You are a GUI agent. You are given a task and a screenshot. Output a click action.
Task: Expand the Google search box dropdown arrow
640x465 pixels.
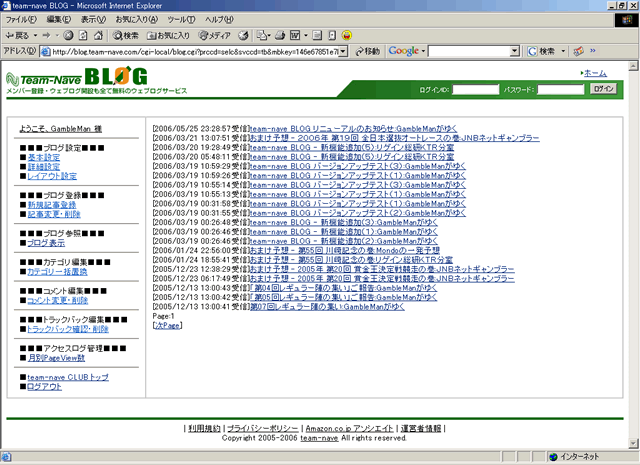(517, 51)
